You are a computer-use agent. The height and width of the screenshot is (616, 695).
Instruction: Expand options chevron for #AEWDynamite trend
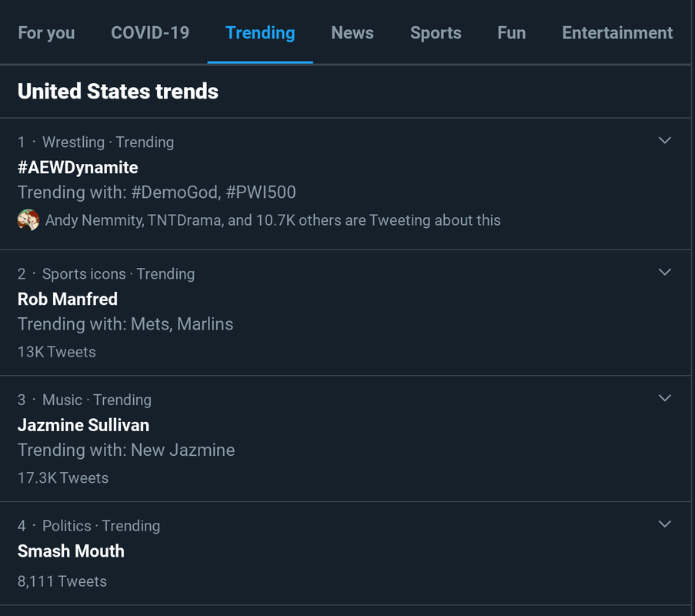[x=664, y=141]
